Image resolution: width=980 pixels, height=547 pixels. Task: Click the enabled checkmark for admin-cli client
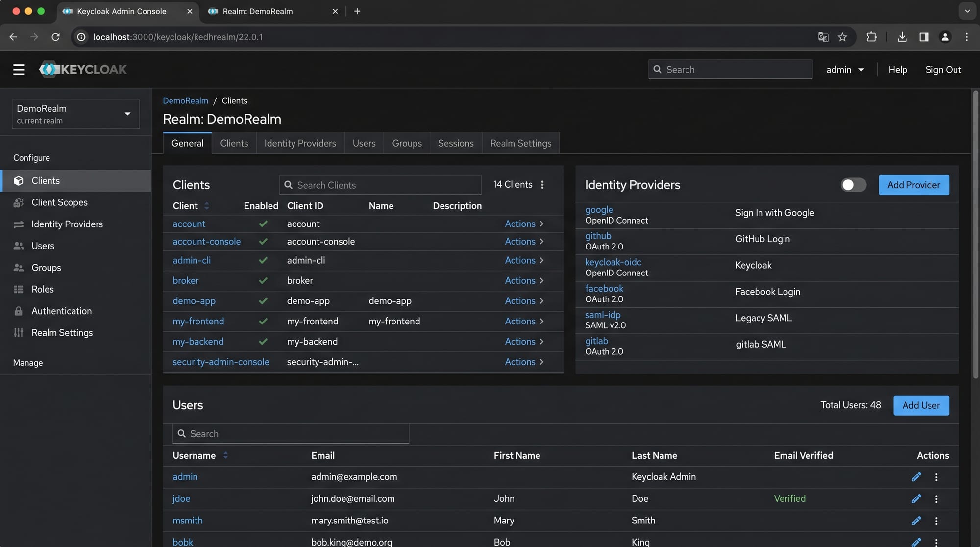pos(263,260)
